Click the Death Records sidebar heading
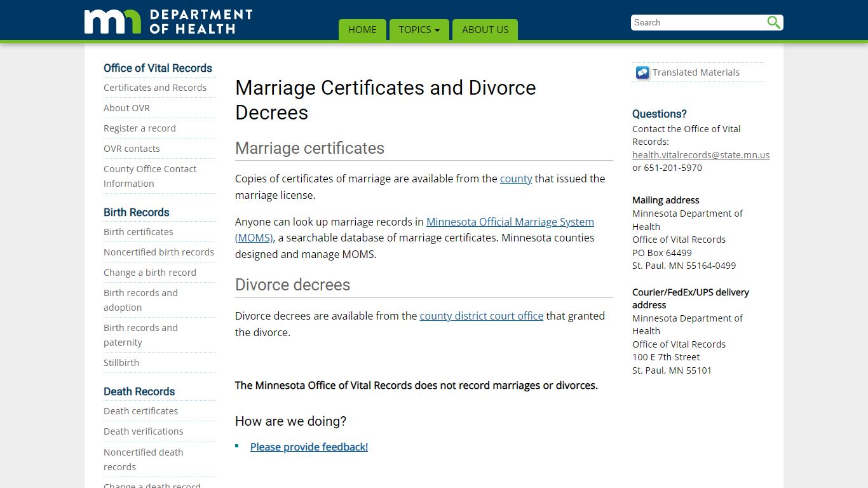This screenshot has width=868, height=488. coord(139,391)
